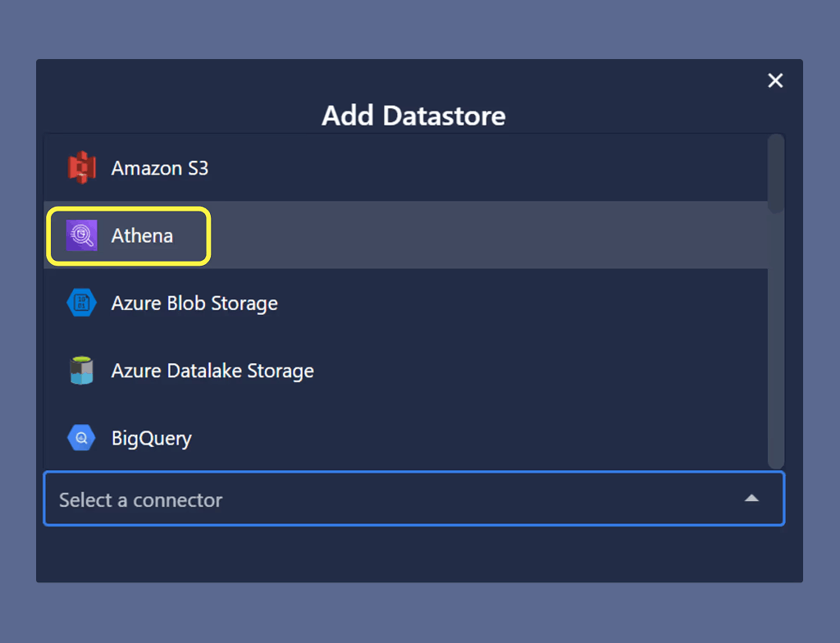
Task: Click the connector list scrollbar thumb
Action: click(x=776, y=174)
